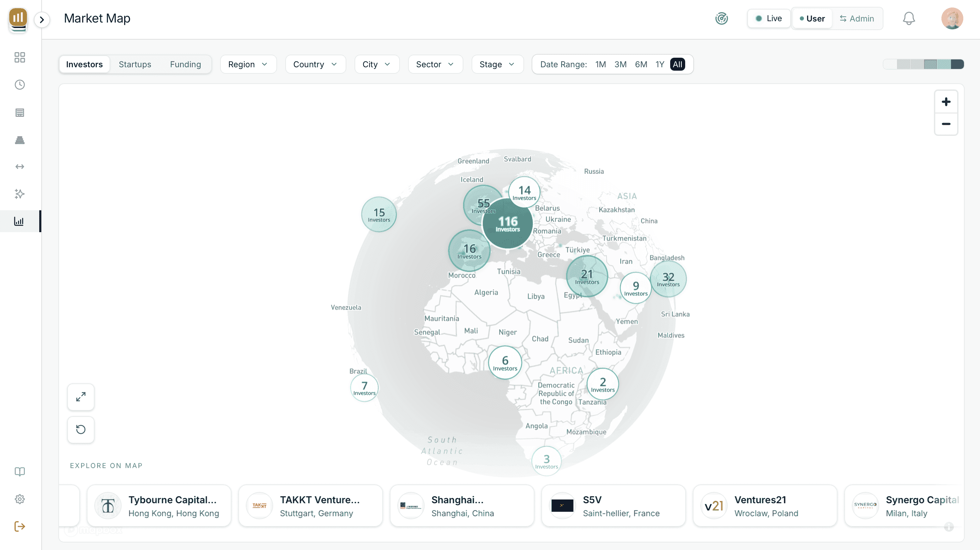This screenshot has height=550, width=980.
Task: Open the TAKKT Venture investor card
Action: coord(311,506)
